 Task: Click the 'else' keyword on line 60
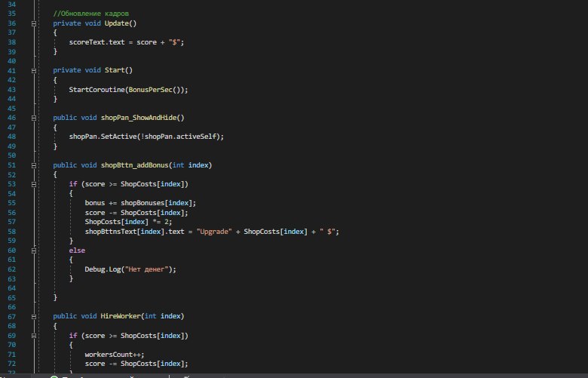point(77,250)
